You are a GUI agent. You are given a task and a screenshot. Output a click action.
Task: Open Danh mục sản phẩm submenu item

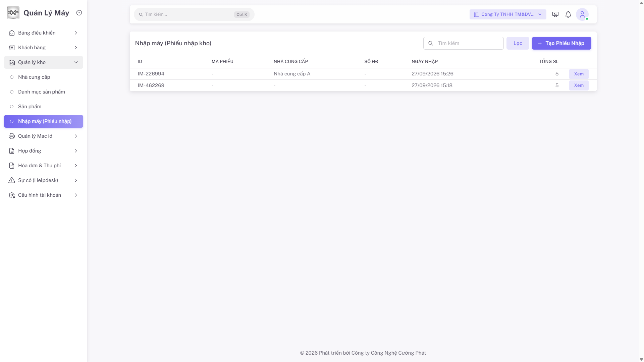(x=44, y=92)
